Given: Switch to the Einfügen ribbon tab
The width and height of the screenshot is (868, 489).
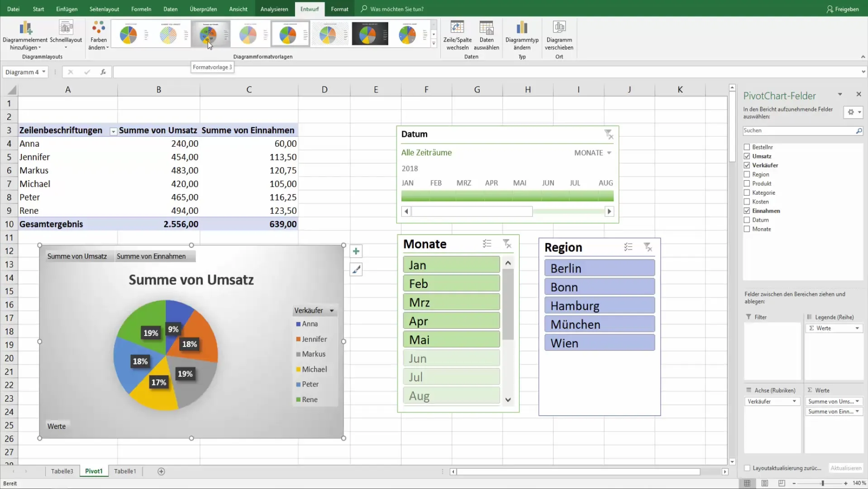Looking at the screenshot, I should pos(67,9).
